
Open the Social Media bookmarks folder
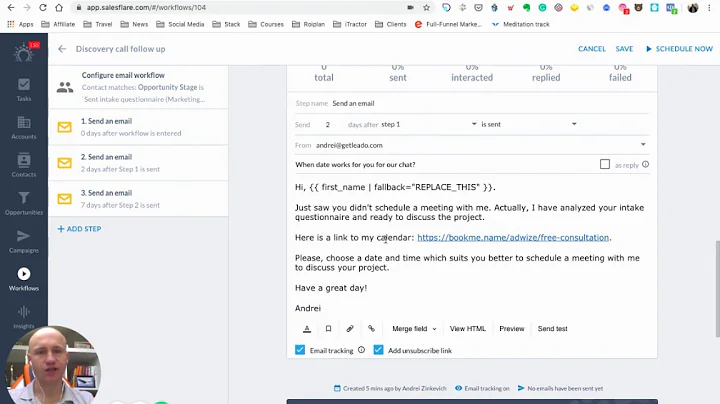tap(180, 24)
